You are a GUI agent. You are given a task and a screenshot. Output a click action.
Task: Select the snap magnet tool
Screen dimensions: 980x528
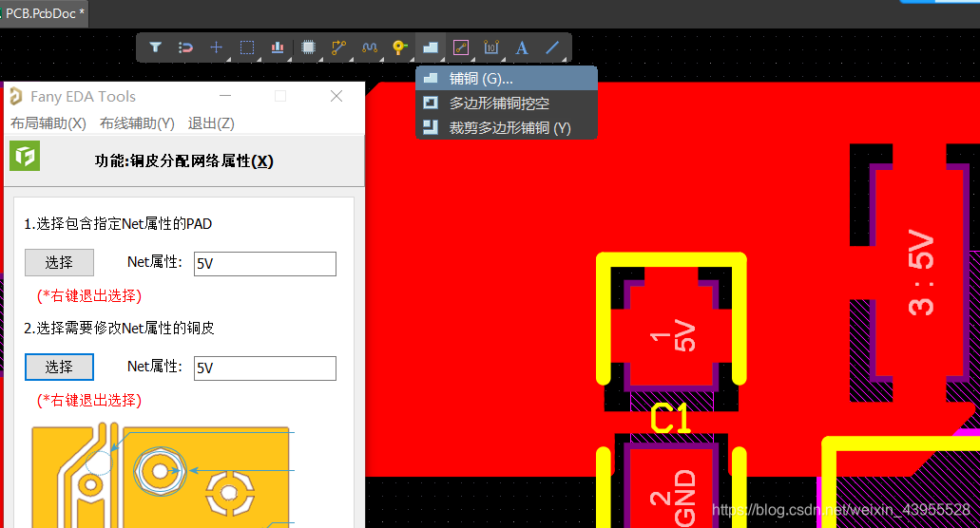coord(186,47)
